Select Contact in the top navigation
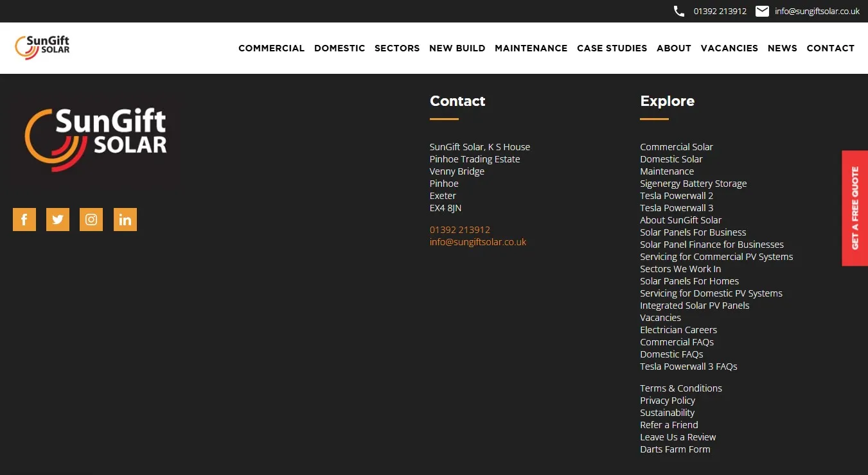 831,48
